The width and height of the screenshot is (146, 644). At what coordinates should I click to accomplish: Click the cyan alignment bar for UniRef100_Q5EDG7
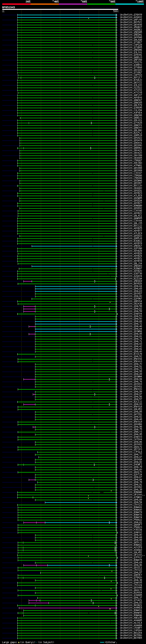point(74,246)
